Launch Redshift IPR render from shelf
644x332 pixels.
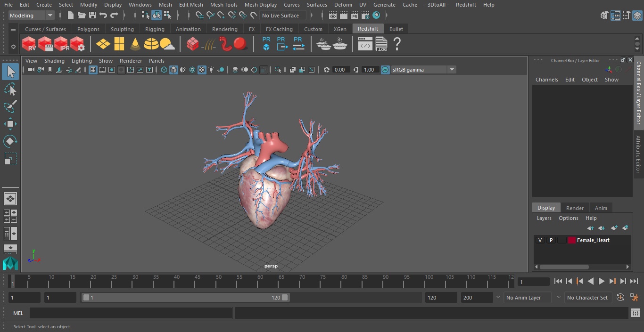61,44
